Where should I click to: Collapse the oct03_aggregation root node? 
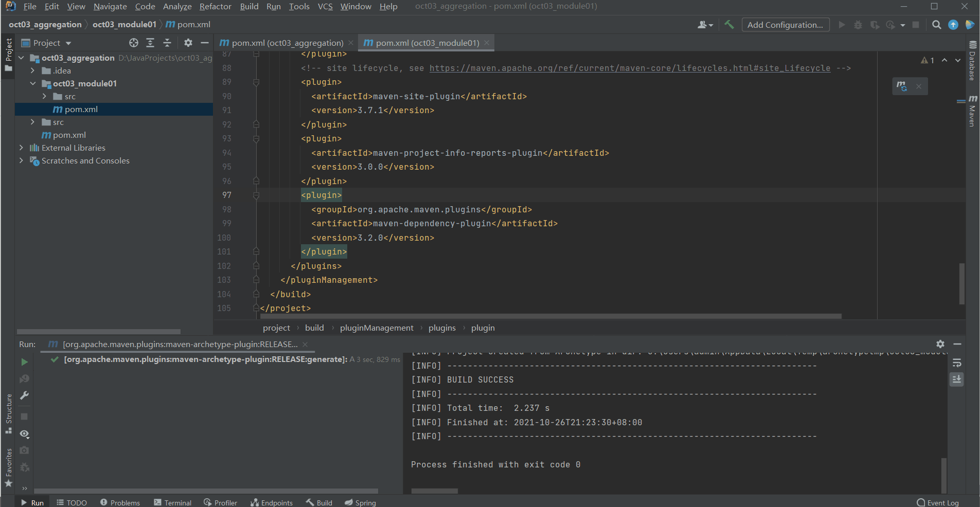point(21,58)
